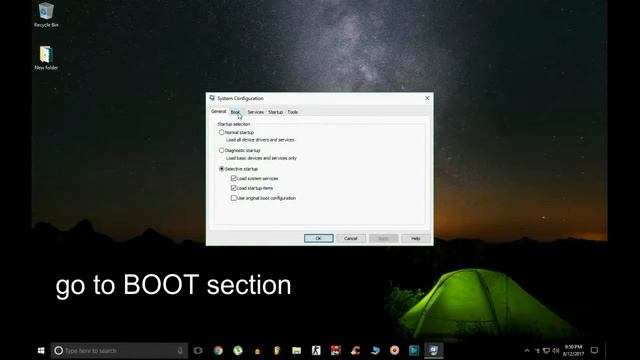Open the Action Center notifications icon
The height and width of the screenshot is (360, 640).
[x=594, y=351]
